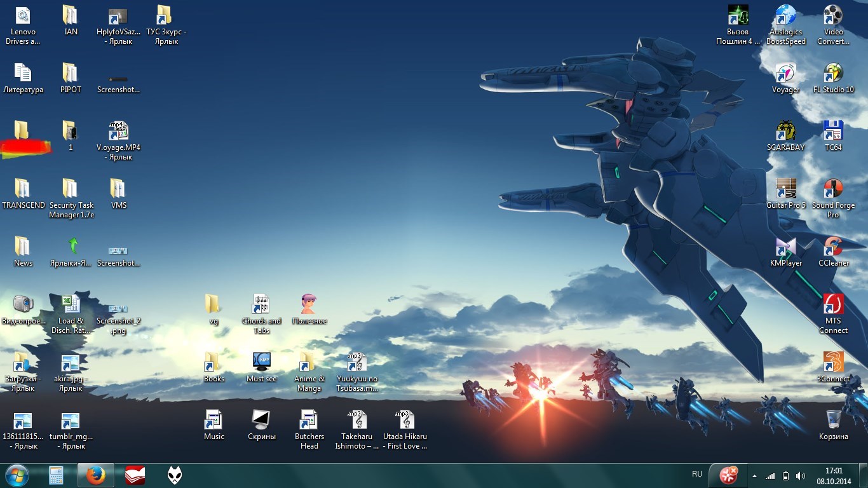Select the Chords and Tabs shortcut
The width and height of the screenshot is (868, 488).
[261, 304]
